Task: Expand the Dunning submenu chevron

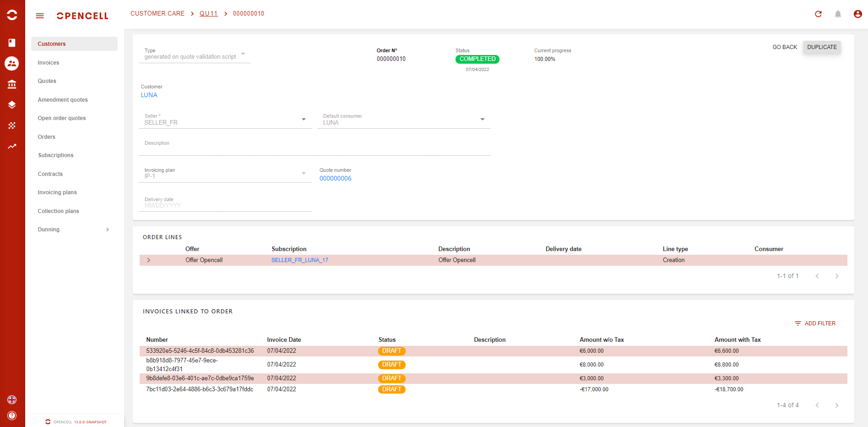Action: click(x=108, y=230)
